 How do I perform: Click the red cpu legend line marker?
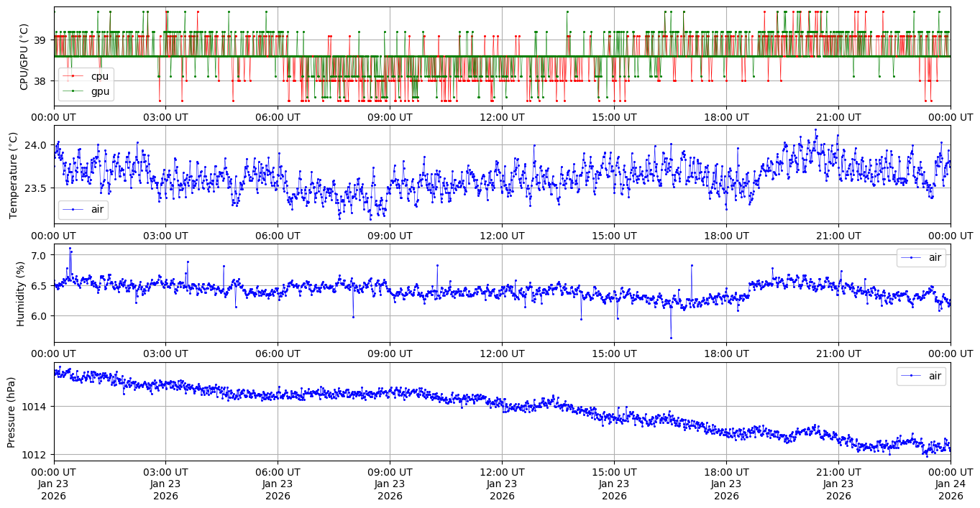click(x=73, y=76)
